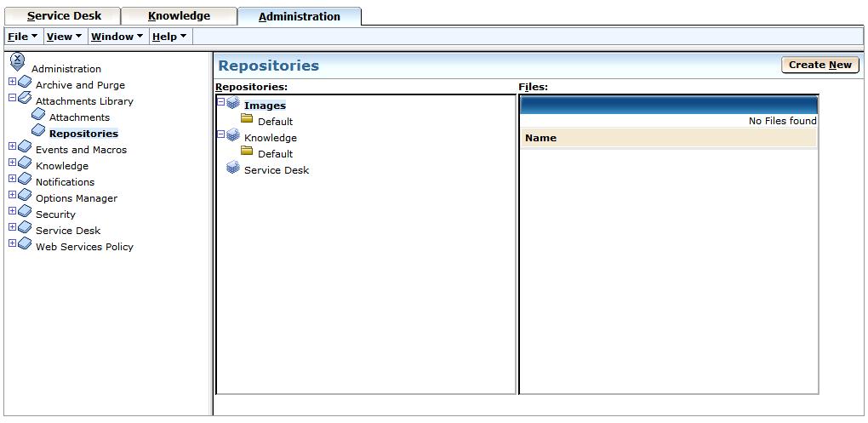Switch to the Service Desk tab

64,16
